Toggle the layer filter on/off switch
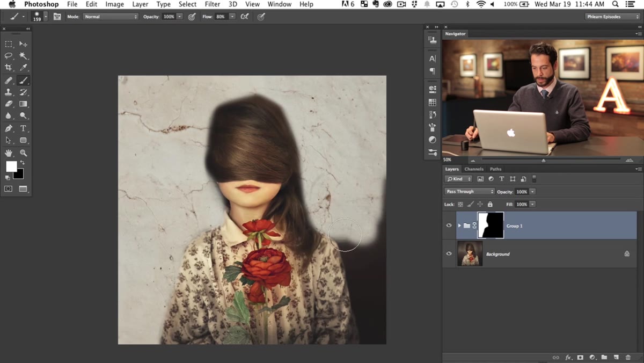Viewport: 644px width, 363px height. click(534, 179)
